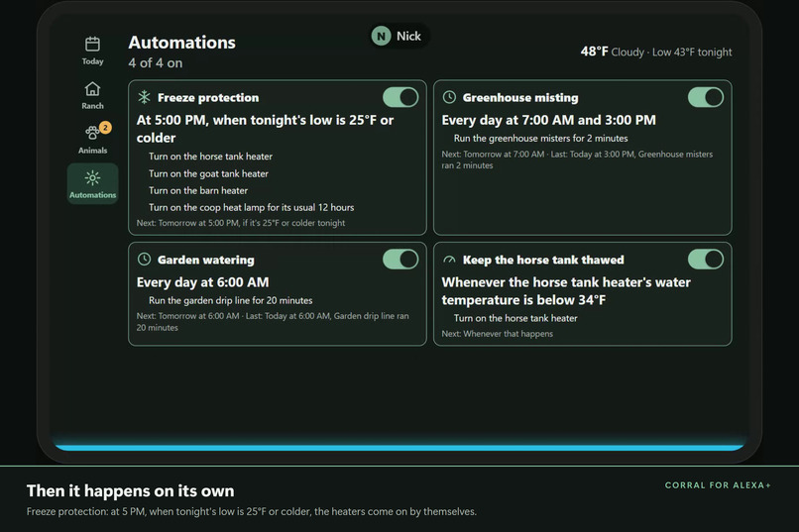Toggle off Freeze protection automation
799x532 pixels.
pyautogui.click(x=400, y=97)
